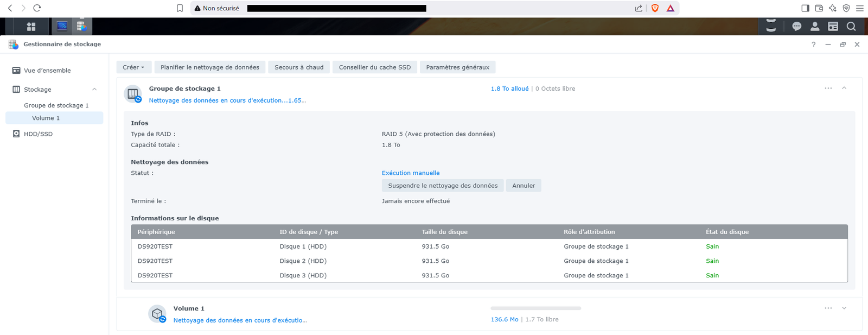Click the 136.6 Mo used value
This screenshot has height=335, width=868.
point(505,320)
